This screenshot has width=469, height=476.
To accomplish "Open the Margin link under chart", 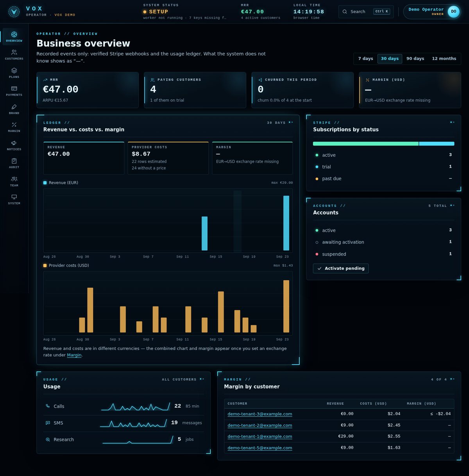I will pos(74,355).
